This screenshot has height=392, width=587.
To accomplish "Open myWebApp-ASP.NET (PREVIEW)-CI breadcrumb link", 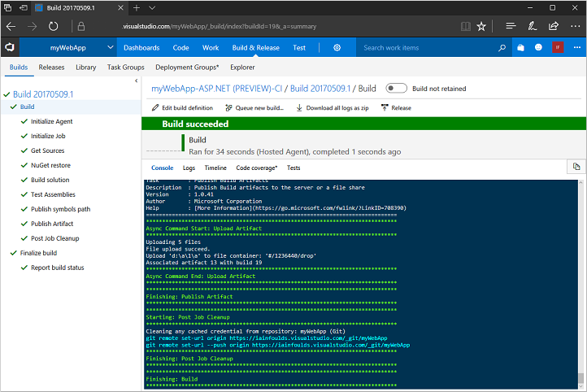I will (x=216, y=89).
